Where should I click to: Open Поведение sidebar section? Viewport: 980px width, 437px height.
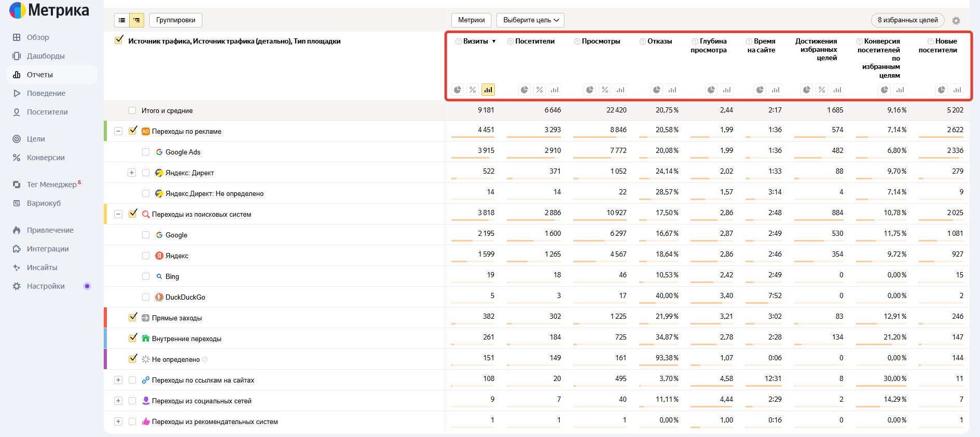click(46, 93)
